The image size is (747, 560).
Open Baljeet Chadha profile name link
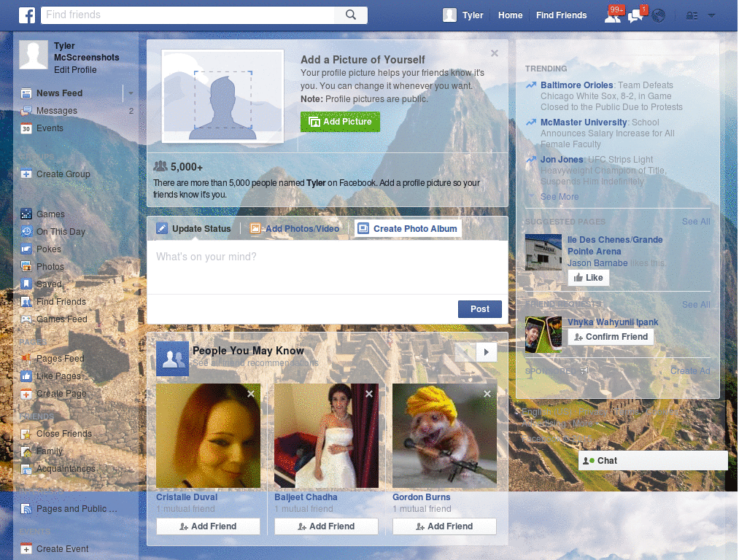[306, 497]
